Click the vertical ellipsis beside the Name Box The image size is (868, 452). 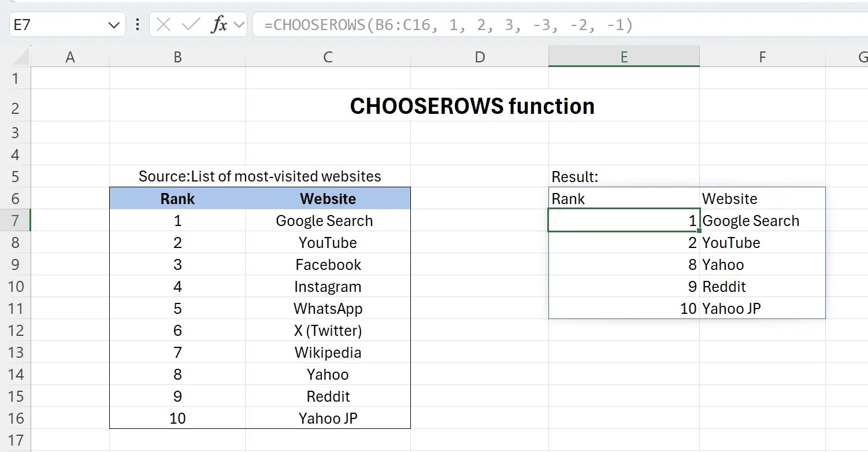coord(137,24)
